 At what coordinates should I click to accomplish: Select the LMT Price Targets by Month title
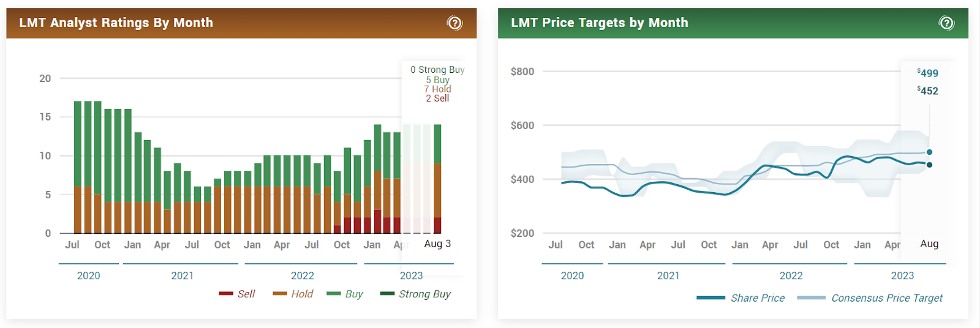(x=600, y=23)
